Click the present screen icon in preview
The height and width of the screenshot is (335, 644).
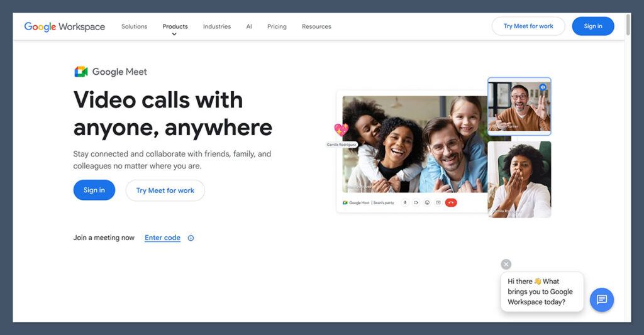pyautogui.click(x=438, y=202)
